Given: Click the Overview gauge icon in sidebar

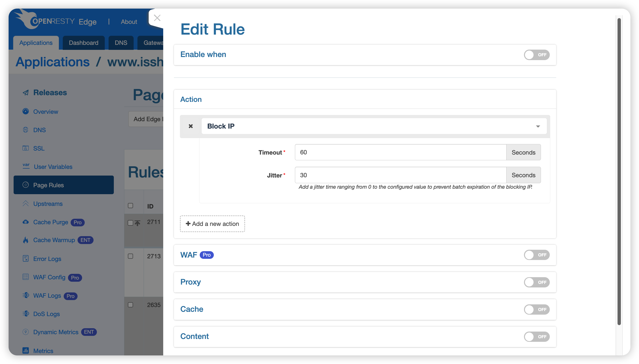Looking at the screenshot, I should point(26,111).
